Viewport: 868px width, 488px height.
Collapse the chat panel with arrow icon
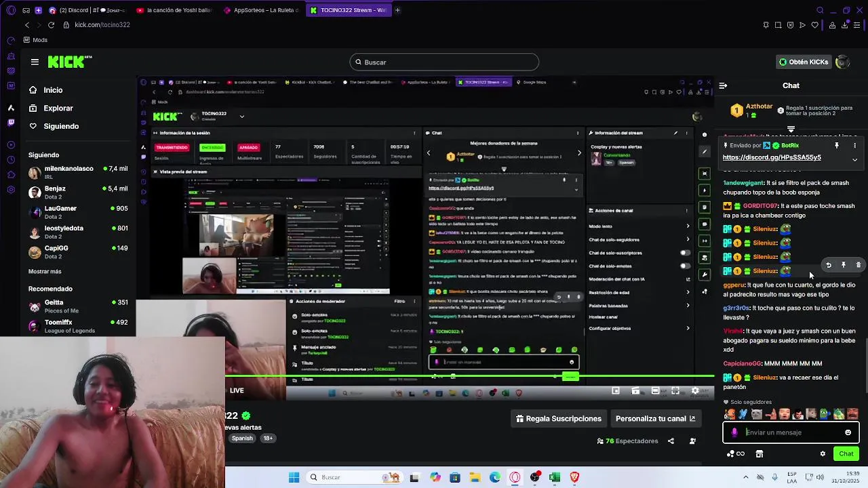pyautogui.click(x=723, y=85)
